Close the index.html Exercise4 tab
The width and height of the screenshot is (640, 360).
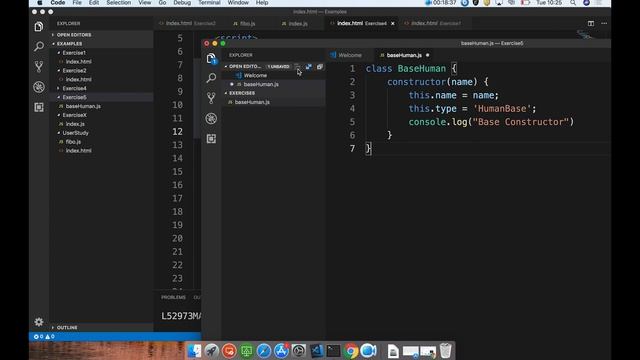393,24
